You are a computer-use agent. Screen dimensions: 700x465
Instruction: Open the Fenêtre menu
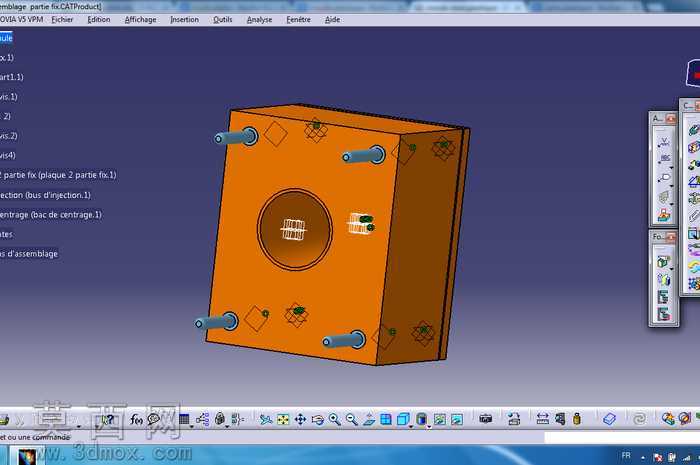(x=298, y=20)
